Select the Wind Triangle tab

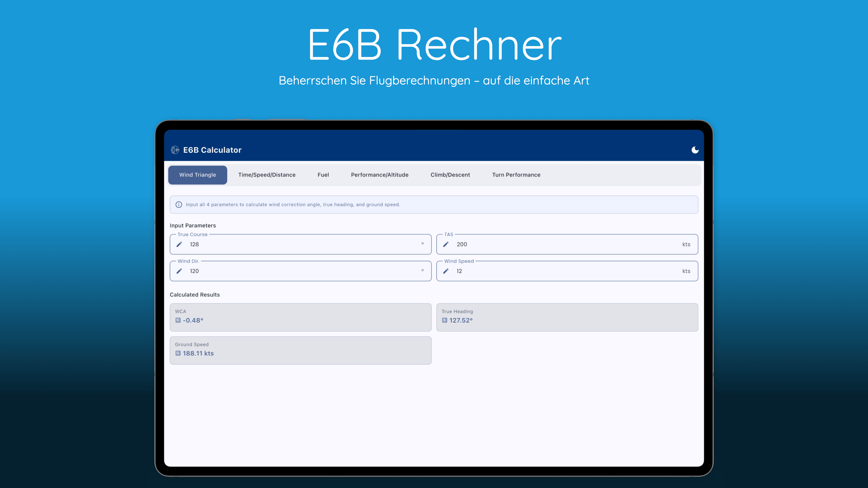click(x=198, y=175)
